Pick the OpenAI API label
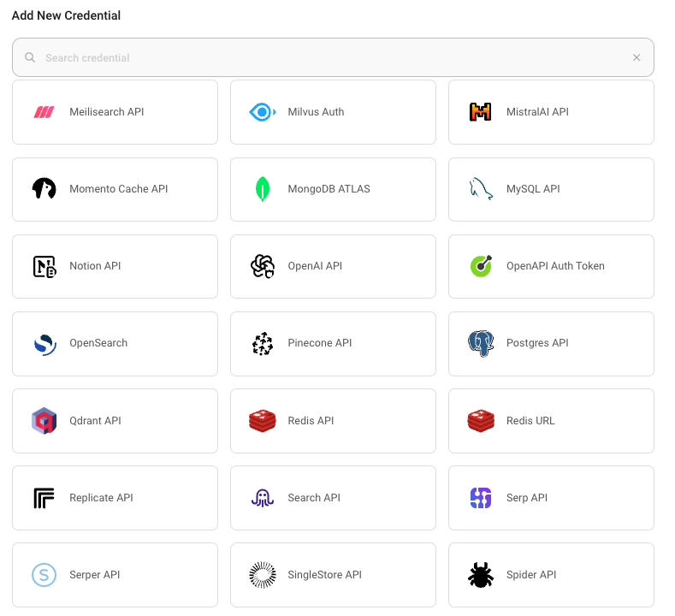The width and height of the screenshot is (675, 616). point(315,266)
